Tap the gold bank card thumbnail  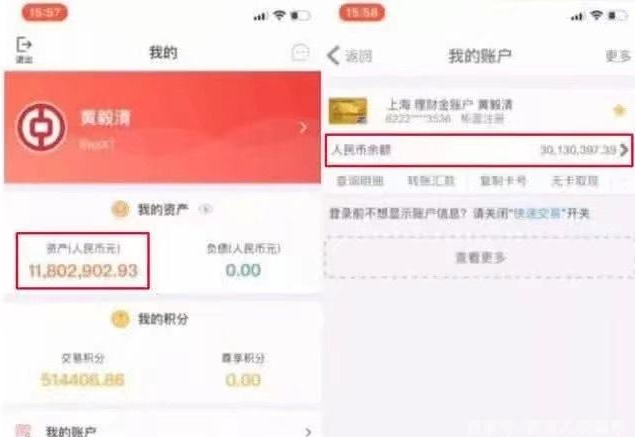click(348, 111)
